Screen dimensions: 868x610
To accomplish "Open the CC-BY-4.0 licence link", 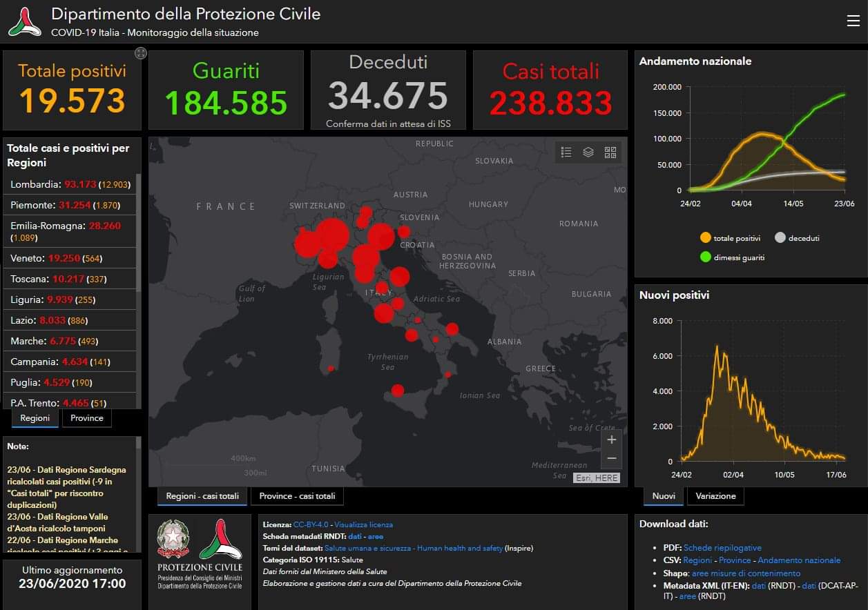I will [311, 525].
